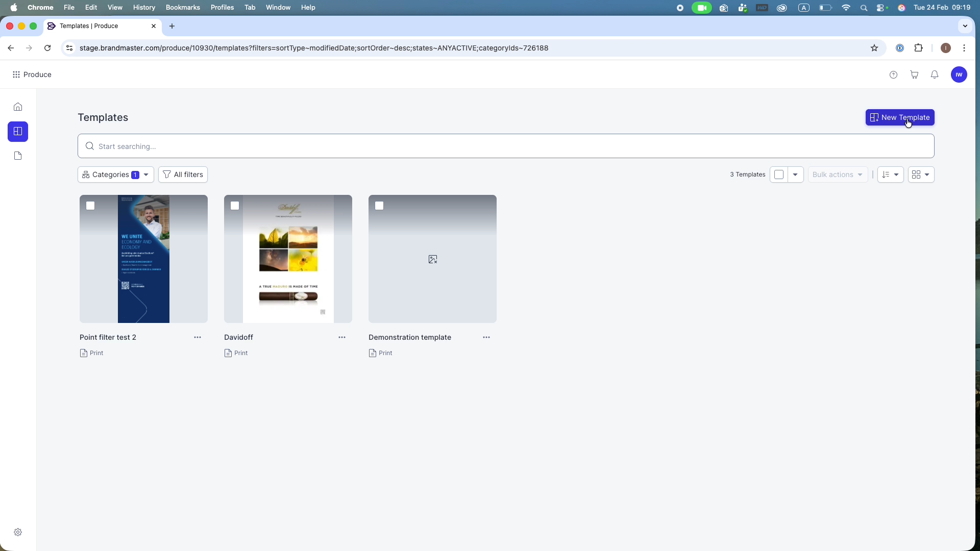The width and height of the screenshot is (980, 551).
Task: Expand the Categories filter dropdown
Action: (x=116, y=174)
